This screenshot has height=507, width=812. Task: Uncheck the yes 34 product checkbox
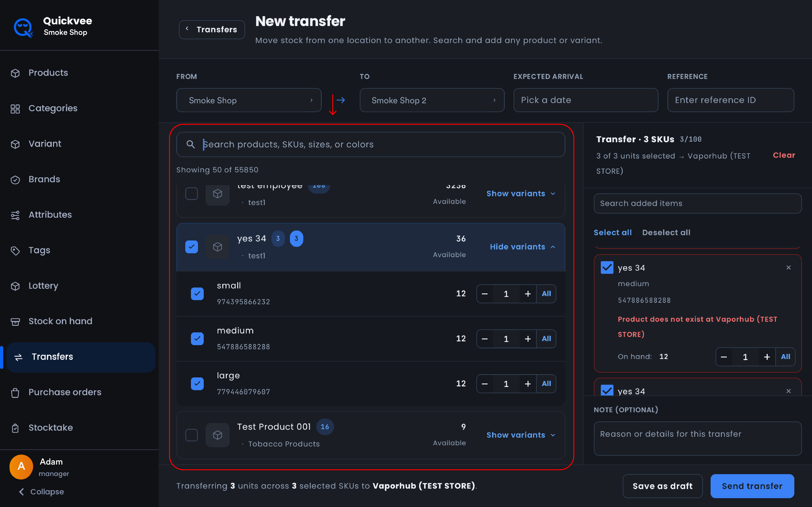pyautogui.click(x=192, y=247)
